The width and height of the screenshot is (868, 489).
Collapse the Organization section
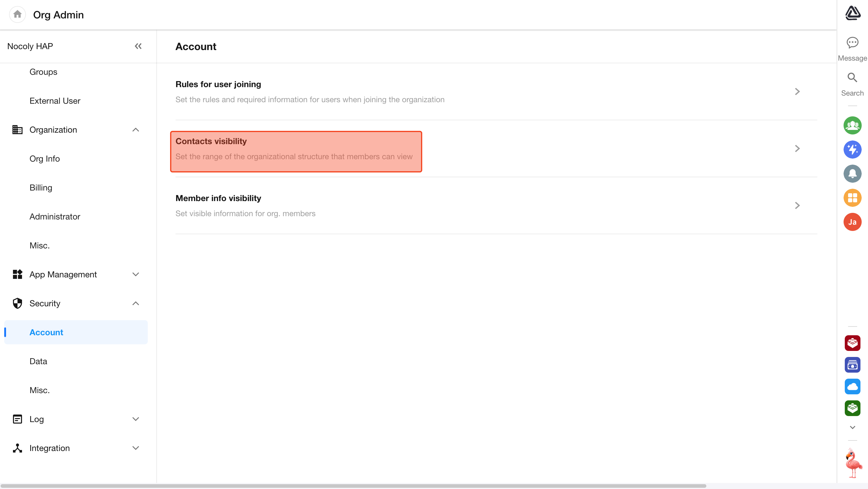pyautogui.click(x=135, y=130)
